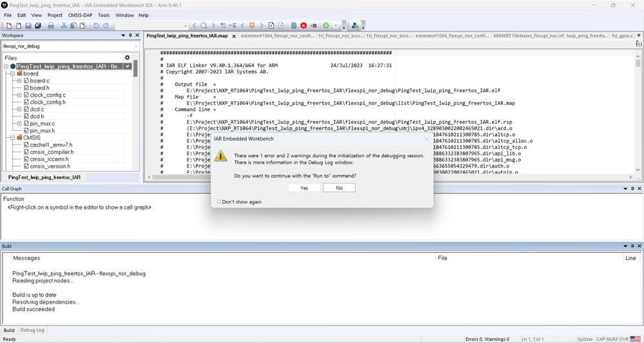Open the Build panel menu arrow

click(625, 246)
